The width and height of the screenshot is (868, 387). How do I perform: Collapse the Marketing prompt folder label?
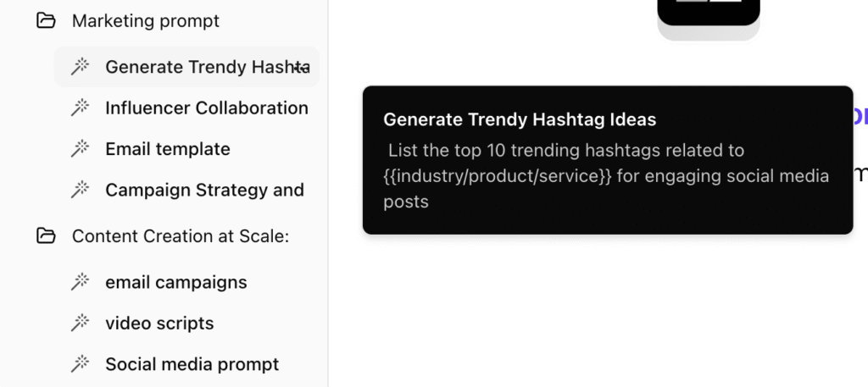[x=146, y=21]
